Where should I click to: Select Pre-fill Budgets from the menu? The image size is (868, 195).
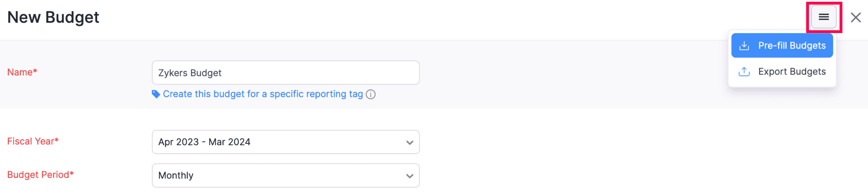point(782,46)
